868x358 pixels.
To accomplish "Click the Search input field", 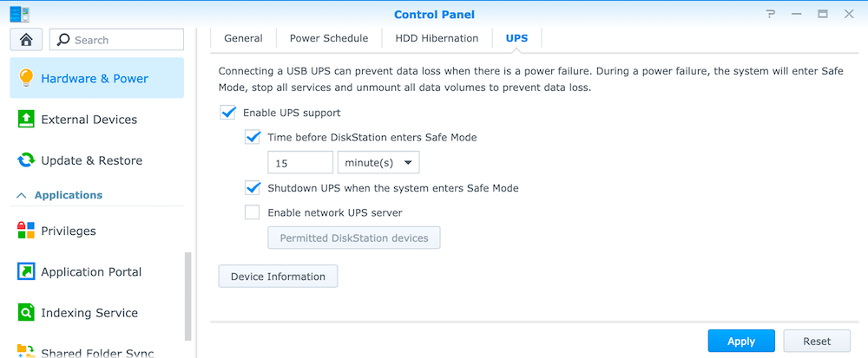I will click(117, 40).
